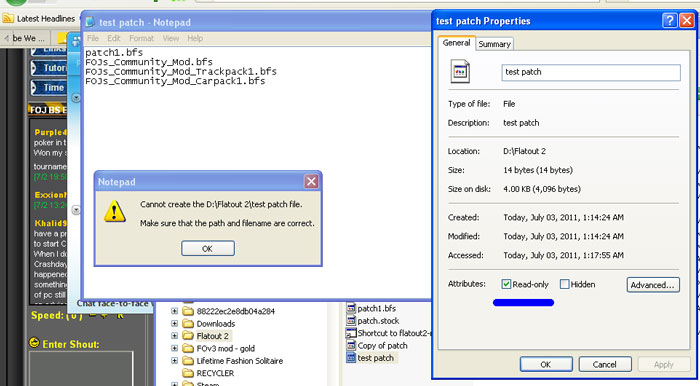Select the FOv3 mod - gold folder icon
This screenshot has width=700, height=386.
coord(188,348)
